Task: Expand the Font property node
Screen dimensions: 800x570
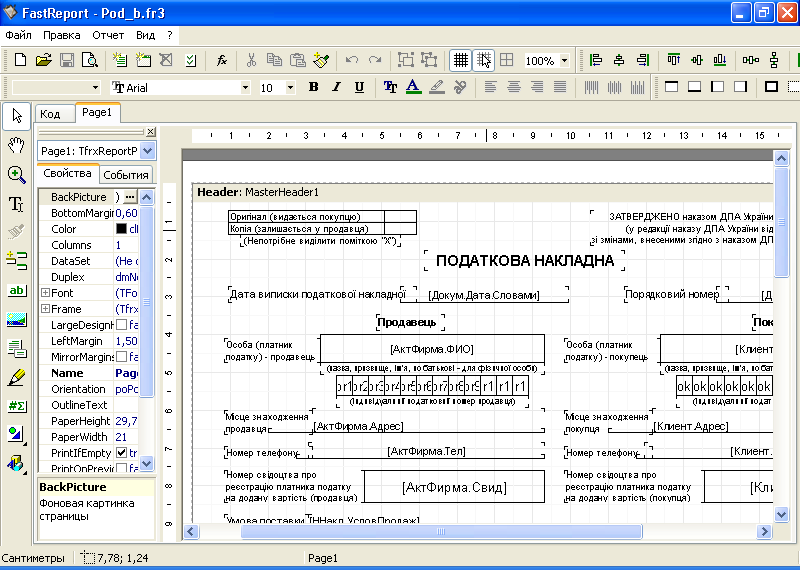Action: [x=45, y=294]
